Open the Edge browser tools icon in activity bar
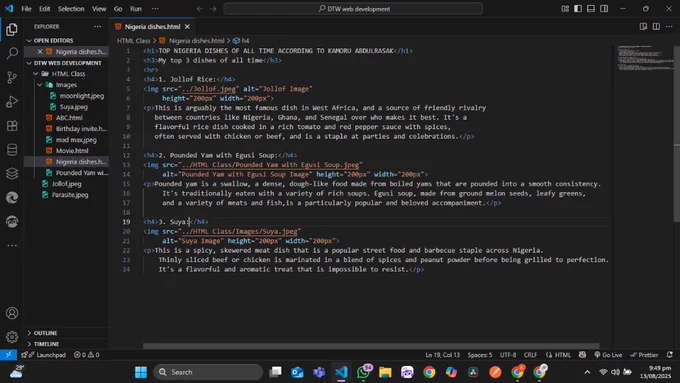This screenshot has width=680, height=383. [12, 198]
